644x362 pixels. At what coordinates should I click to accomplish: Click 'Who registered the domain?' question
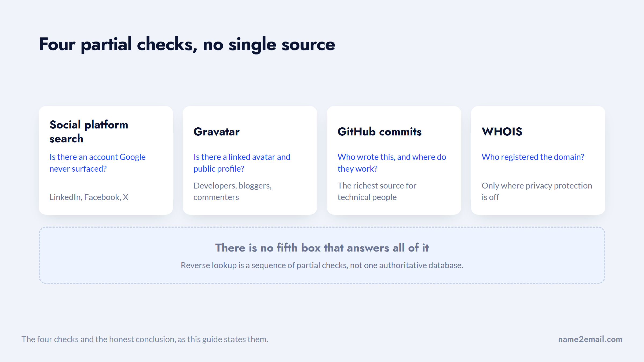coord(533,157)
